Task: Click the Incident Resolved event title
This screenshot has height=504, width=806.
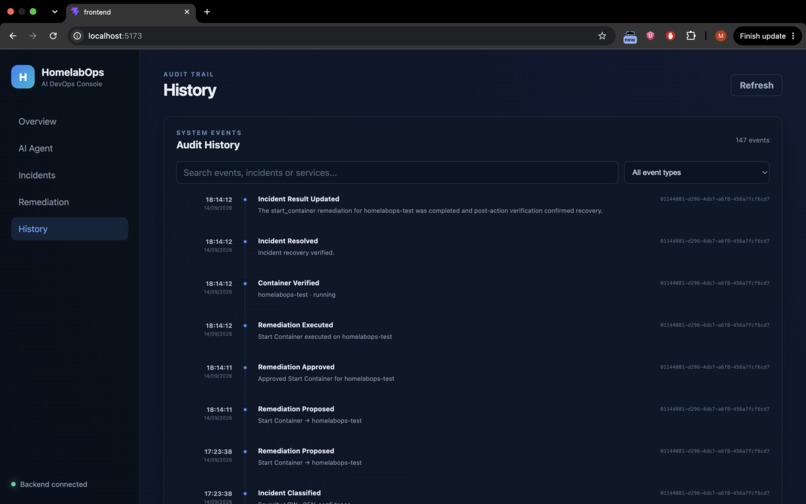Action: click(x=288, y=241)
